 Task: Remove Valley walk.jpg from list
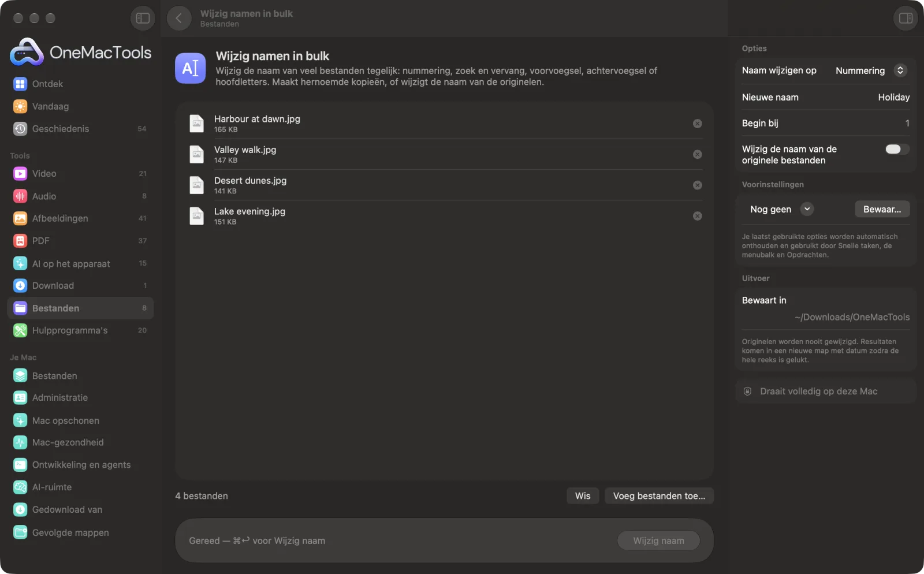click(x=698, y=154)
